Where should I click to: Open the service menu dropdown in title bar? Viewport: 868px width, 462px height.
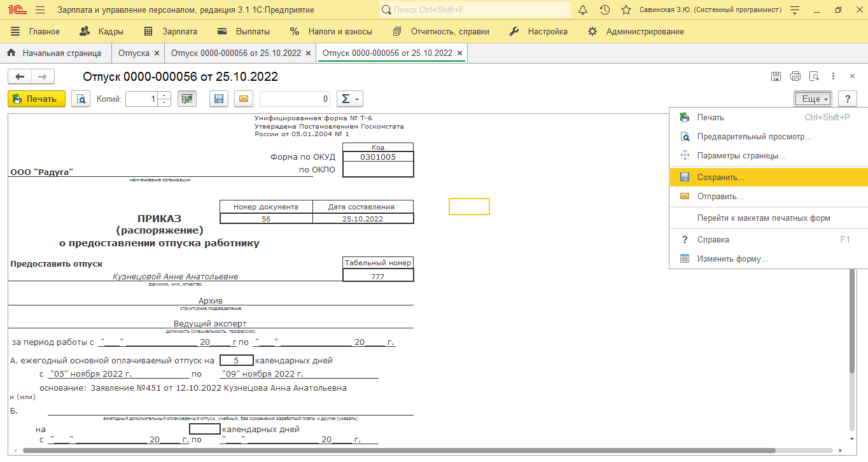(x=794, y=10)
